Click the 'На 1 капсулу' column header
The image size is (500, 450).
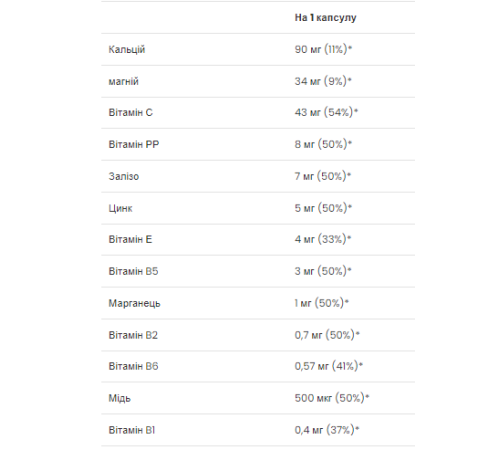(x=325, y=18)
